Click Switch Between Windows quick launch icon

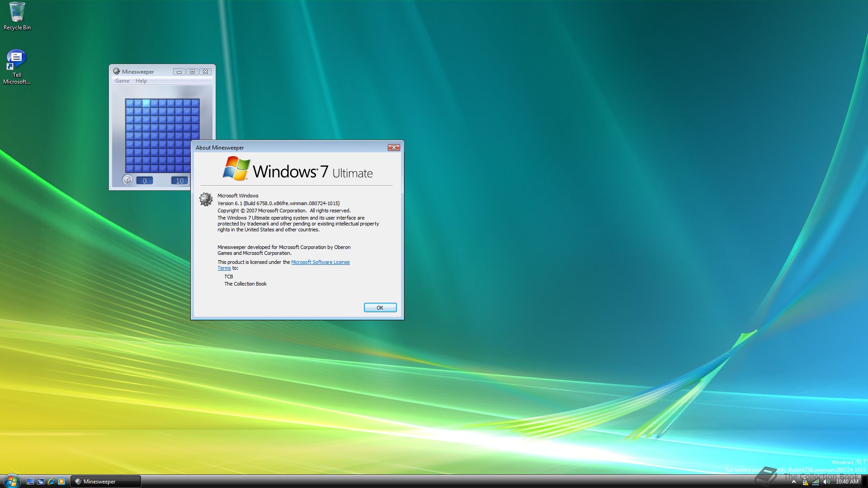tap(41, 482)
